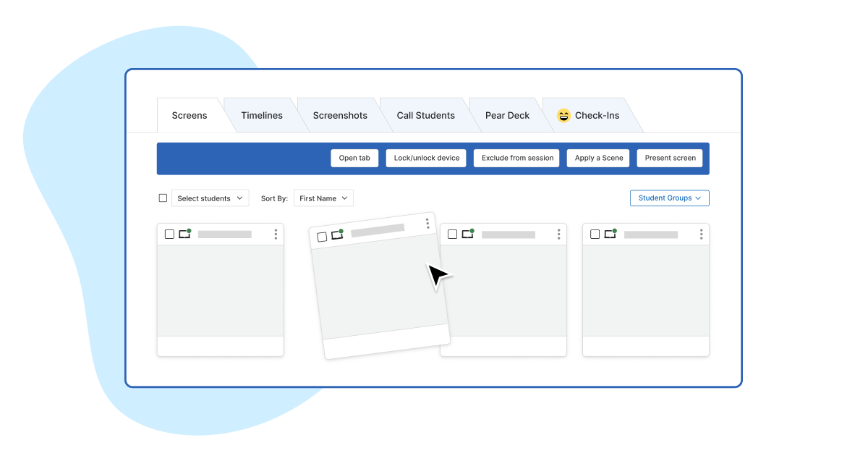
Task: Tick the select-all checkbox beside Select students
Action: tap(163, 198)
